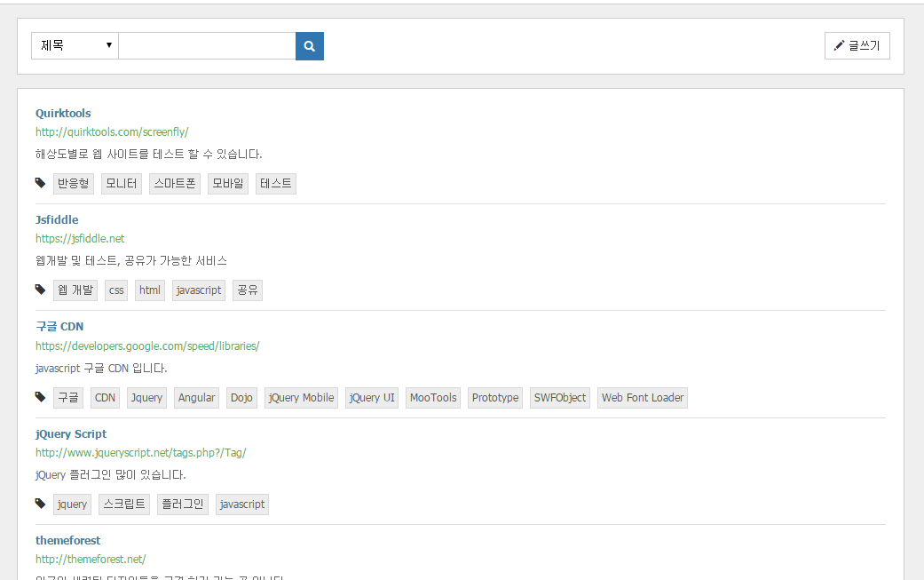Open the jQuery Script title link

(71, 433)
